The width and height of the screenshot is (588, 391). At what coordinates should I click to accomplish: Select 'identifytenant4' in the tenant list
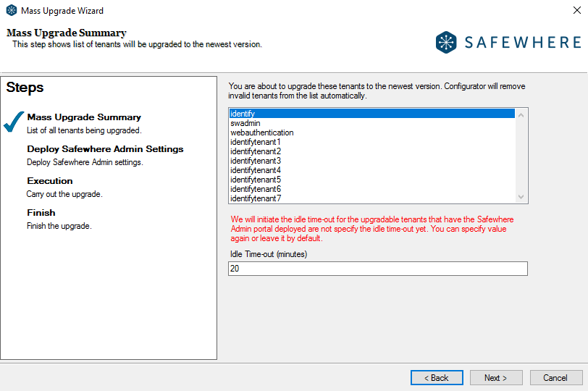tap(372, 170)
